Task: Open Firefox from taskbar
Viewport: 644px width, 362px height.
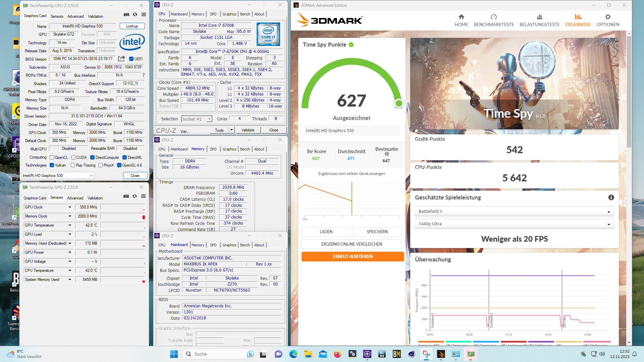Action: click(337, 354)
